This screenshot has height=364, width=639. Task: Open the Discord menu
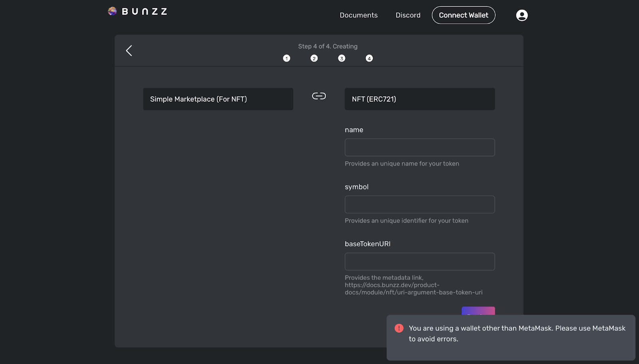(408, 15)
